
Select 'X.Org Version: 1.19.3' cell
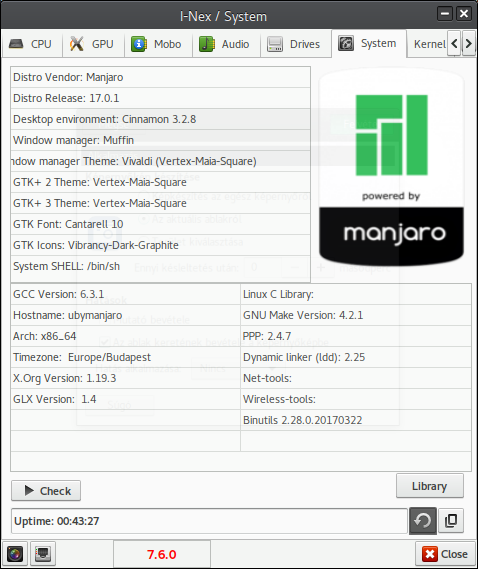coord(126,378)
